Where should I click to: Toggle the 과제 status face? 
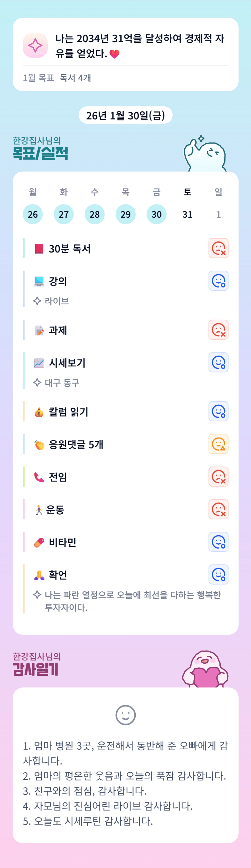tap(218, 330)
